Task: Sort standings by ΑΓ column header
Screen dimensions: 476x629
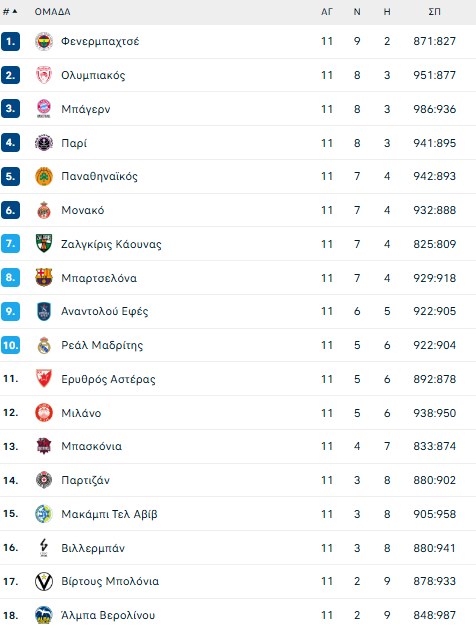Action: point(327,12)
